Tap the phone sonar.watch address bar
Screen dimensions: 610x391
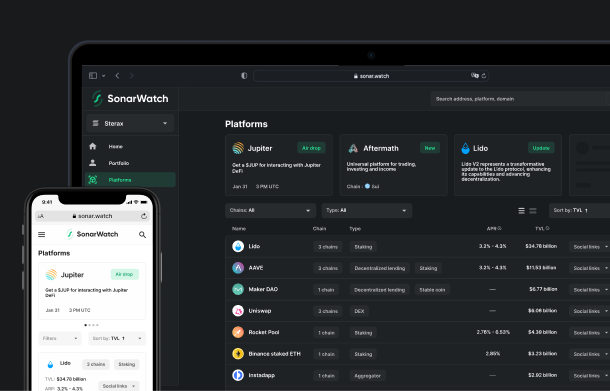(92, 216)
